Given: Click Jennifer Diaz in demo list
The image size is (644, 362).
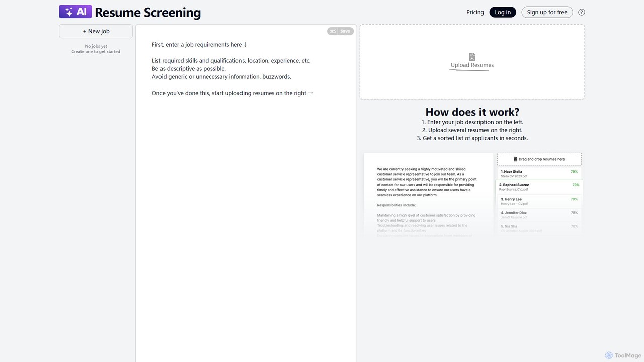Looking at the screenshot, I should point(539,215).
